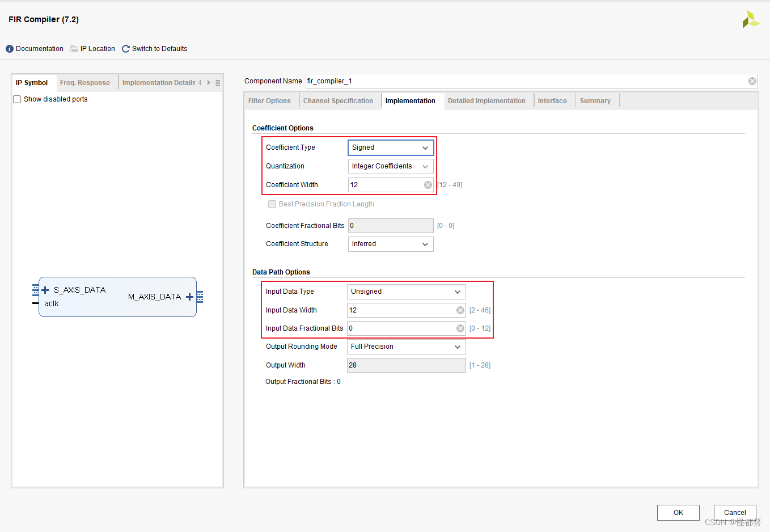770x532 pixels.
Task: Open the Output Rounding Mode dropdown
Action: (x=407, y=347)
